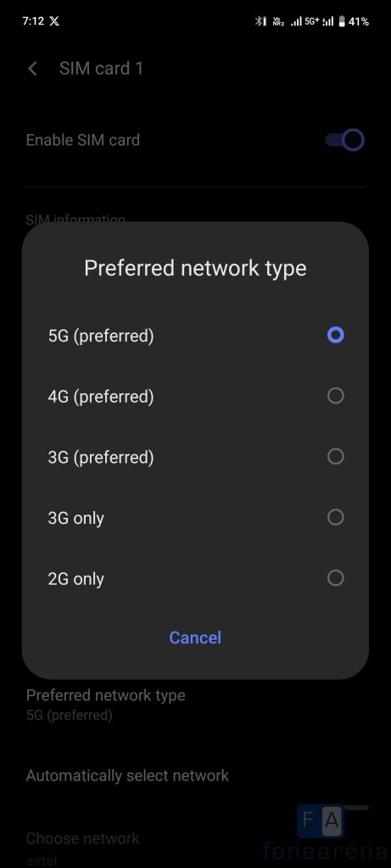Tap the back arrow beside SIM card 1

[33, 69]
